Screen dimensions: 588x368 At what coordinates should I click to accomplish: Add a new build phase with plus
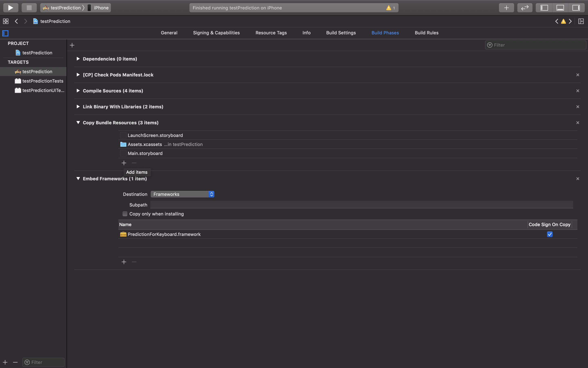pos(72,45)
